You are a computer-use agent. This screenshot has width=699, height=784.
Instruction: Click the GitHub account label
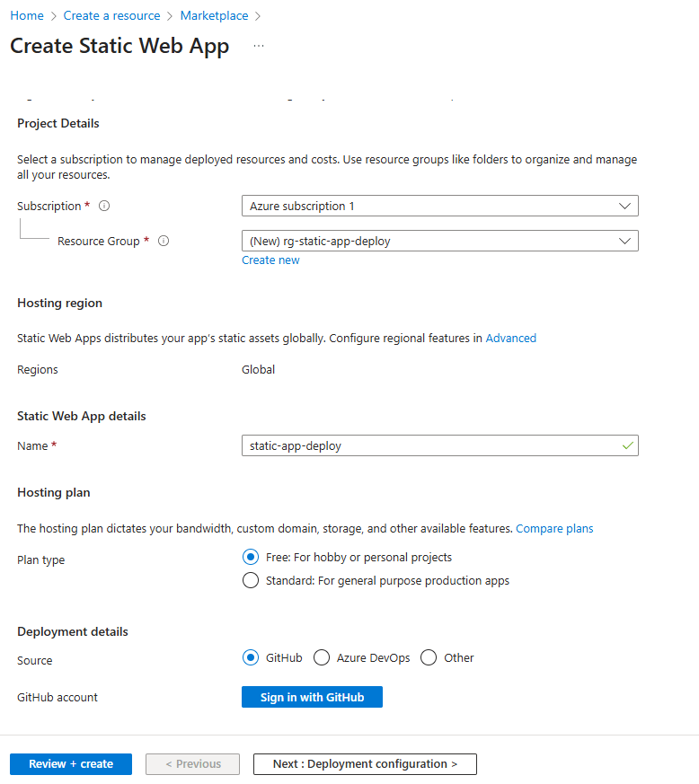58,697
